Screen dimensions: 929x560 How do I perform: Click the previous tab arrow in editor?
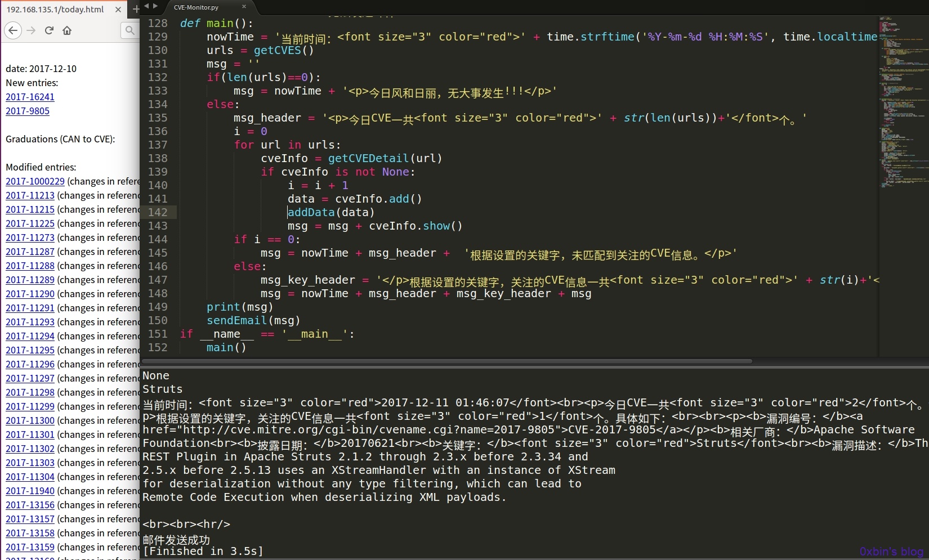(146, 6)
